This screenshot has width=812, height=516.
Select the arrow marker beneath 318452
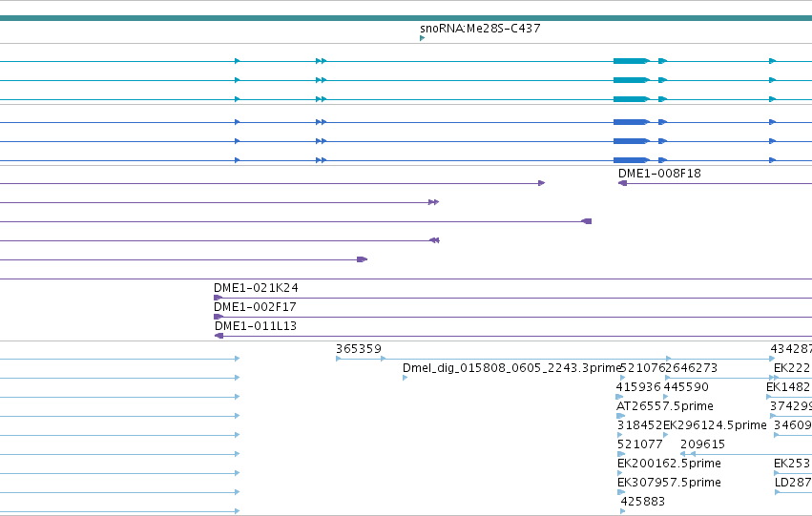[x=620, y=435]
